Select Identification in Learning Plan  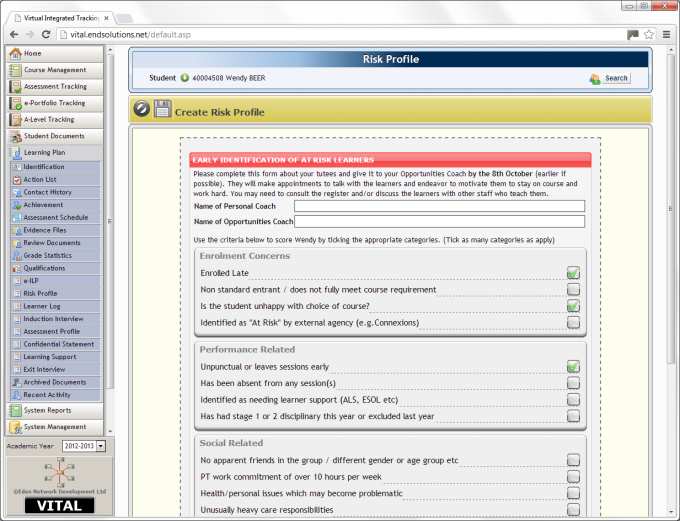[56, 167]
